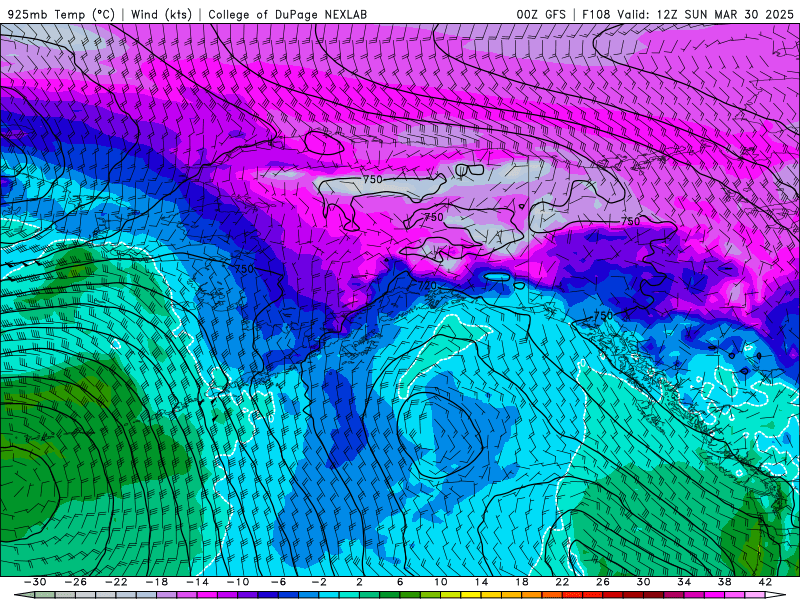This screenshot has height=600, width=800.
Task: Click the "00Z GFS" model run label
Action: point(541,14)
